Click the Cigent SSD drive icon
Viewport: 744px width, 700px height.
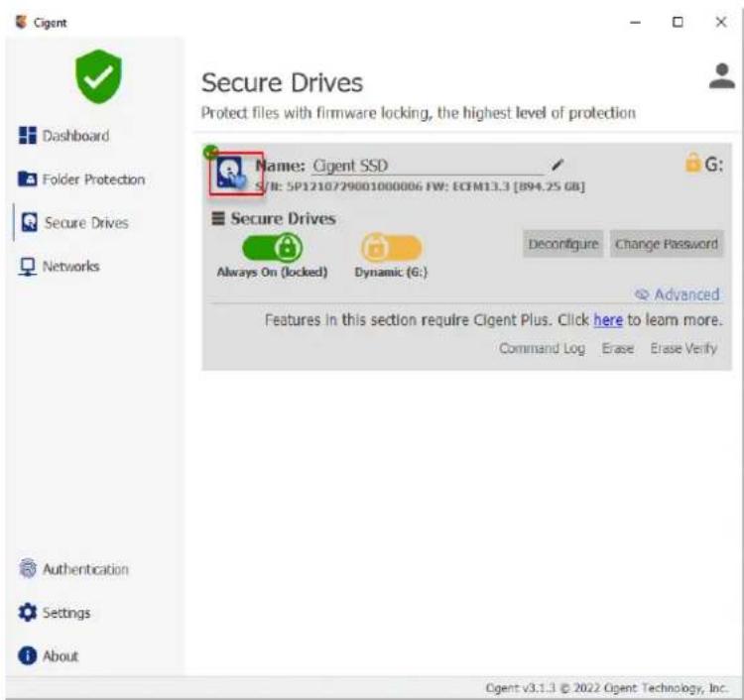pos(232,174)
